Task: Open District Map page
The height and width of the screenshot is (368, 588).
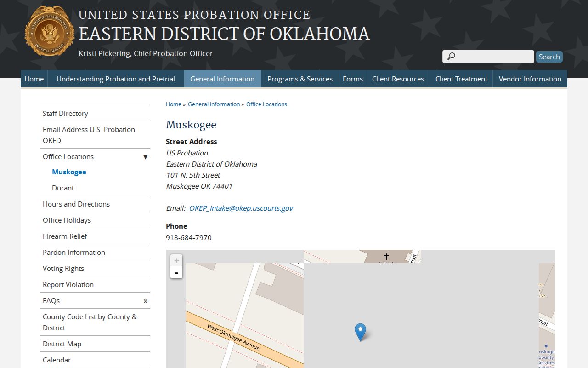Action: tap(95, 344)
